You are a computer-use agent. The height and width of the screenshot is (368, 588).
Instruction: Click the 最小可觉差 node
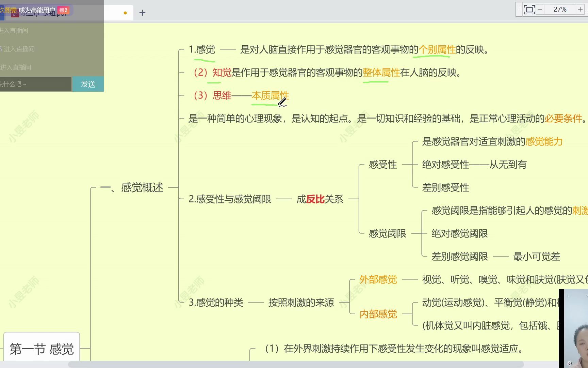pos(536,257)
